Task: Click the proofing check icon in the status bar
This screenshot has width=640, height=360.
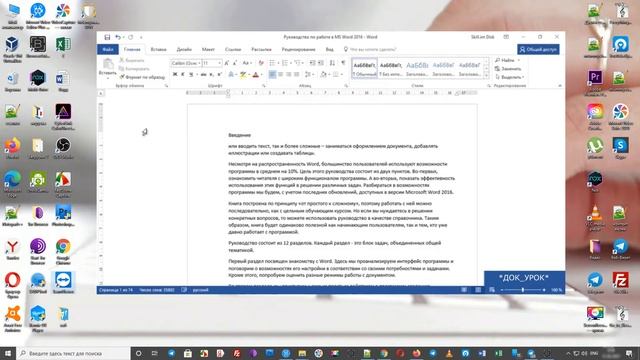Action: 184,290
